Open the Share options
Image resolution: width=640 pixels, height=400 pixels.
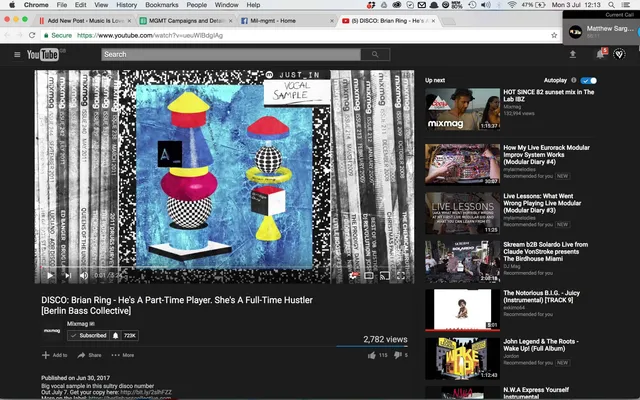(x=89, y=355)
